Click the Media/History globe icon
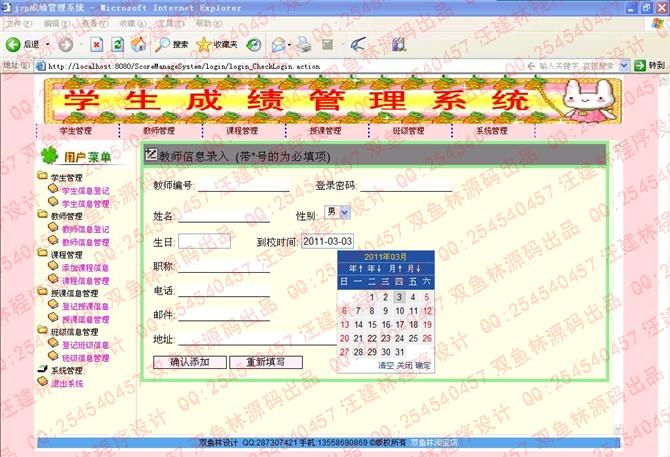670x457 pixels. (x=254, y=44)
